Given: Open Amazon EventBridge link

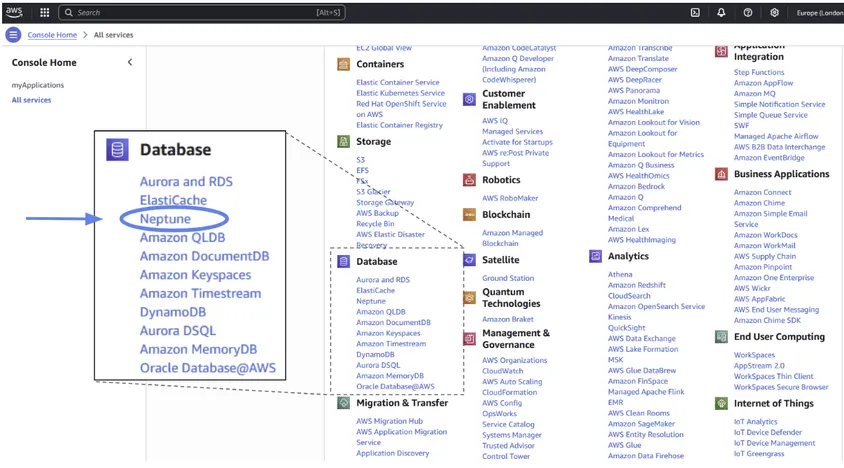Looking at the screenshot, I should coord(769,158).
